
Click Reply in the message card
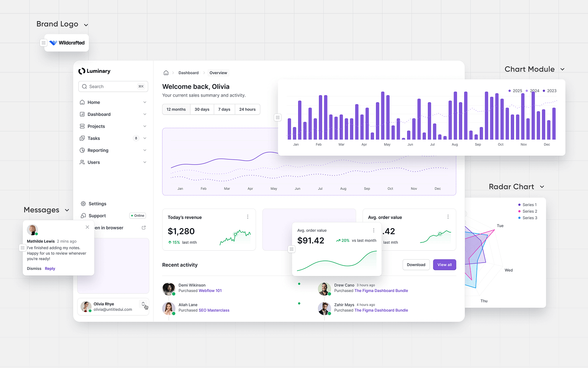tap(50, 269)
